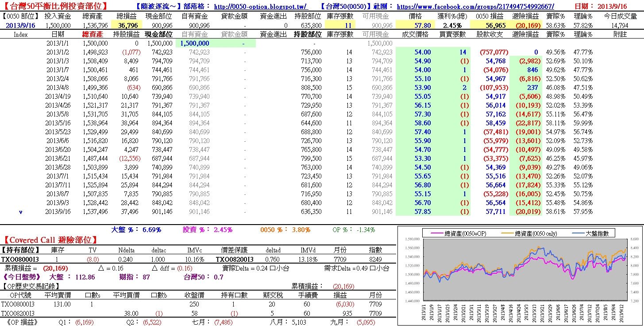This screenshot has width=644, height=326.
Task: Select the 2013/4/19 date cell
Action: pyautogui.click(x=58, y=97)
